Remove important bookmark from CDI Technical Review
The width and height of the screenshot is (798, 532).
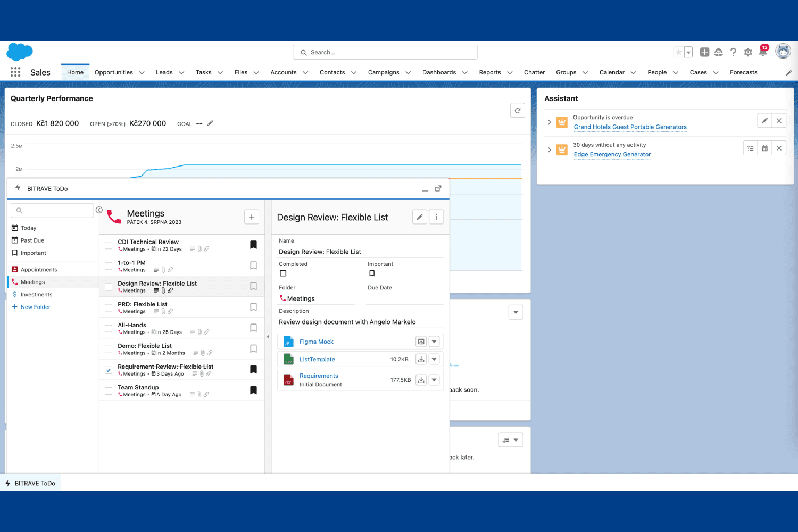point(254,245)
